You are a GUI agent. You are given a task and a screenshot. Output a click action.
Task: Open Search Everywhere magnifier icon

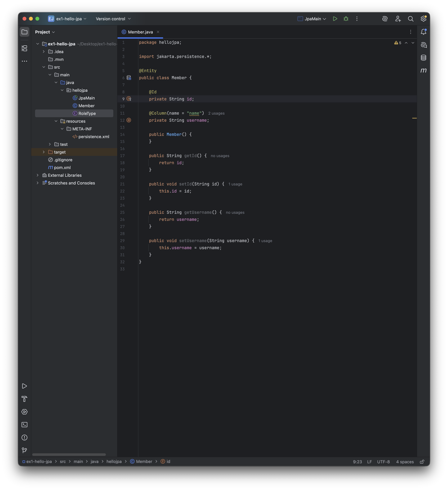click(x=411, y=19)
